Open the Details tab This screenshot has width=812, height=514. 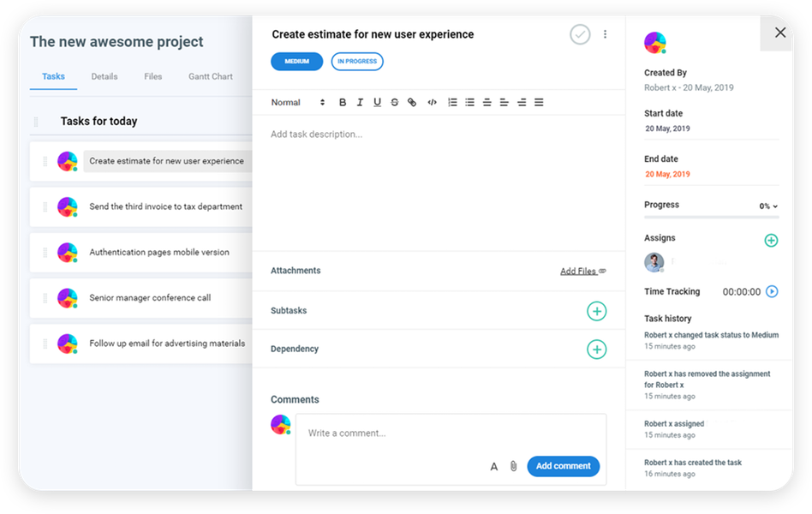(104, 76)
